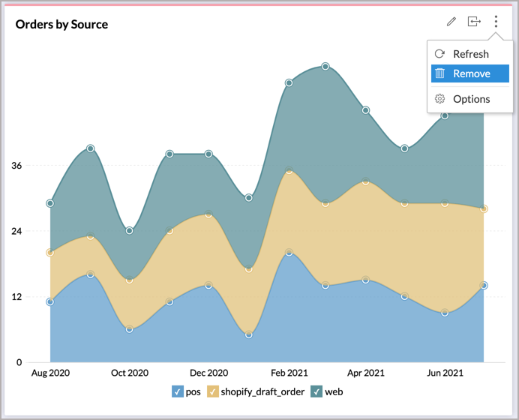Choose Remove in the dropdown menu
This screenshot has width=519, height=420.
(x=472, y=73)
